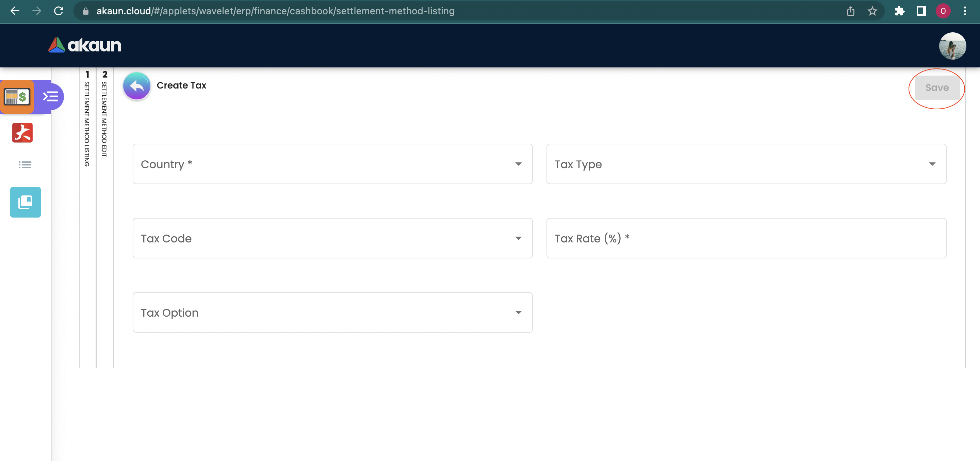
Task: Focus the Tax Rate (%) input field
Action: tap(746, 238)
